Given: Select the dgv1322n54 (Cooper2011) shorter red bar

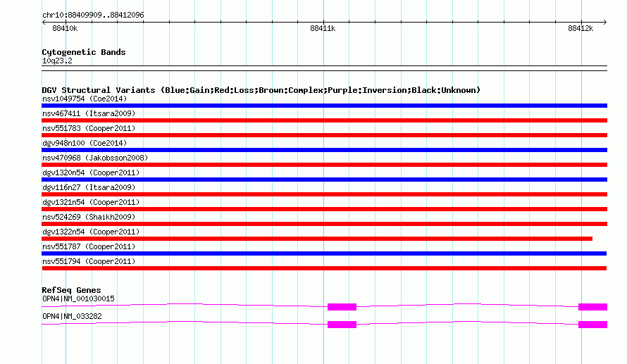Looking at the screenshot, I should coord(317,239).
